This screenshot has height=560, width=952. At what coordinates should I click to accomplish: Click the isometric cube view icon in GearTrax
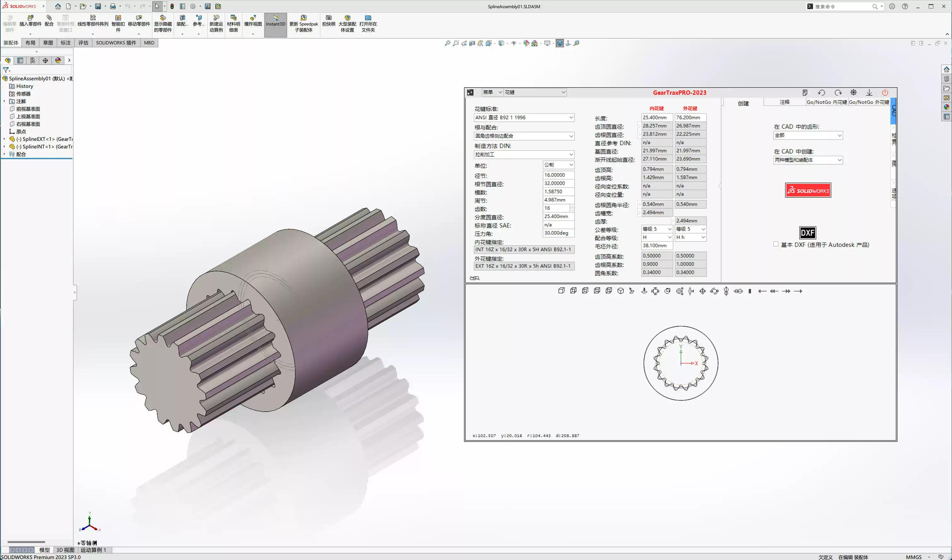[621, 291]
